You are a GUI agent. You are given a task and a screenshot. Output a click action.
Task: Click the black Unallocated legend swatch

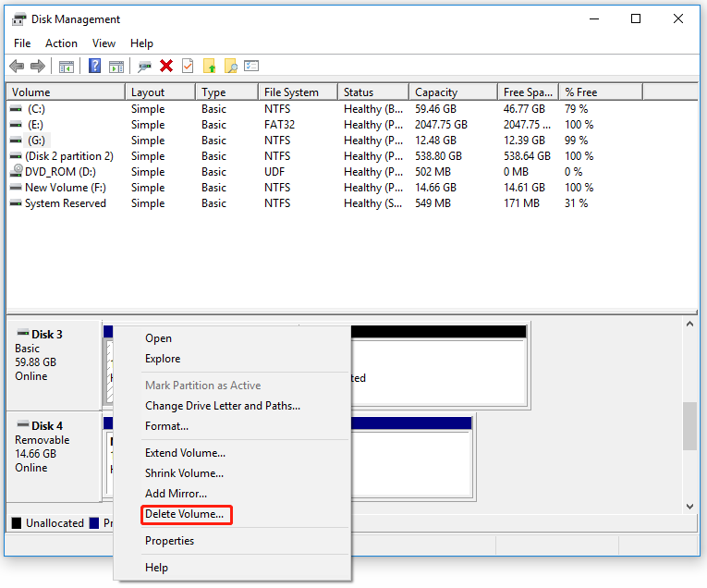(17, 523)
